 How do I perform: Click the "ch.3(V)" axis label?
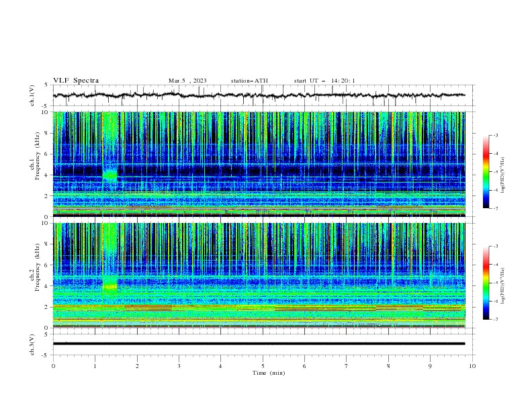coord(32,345)
